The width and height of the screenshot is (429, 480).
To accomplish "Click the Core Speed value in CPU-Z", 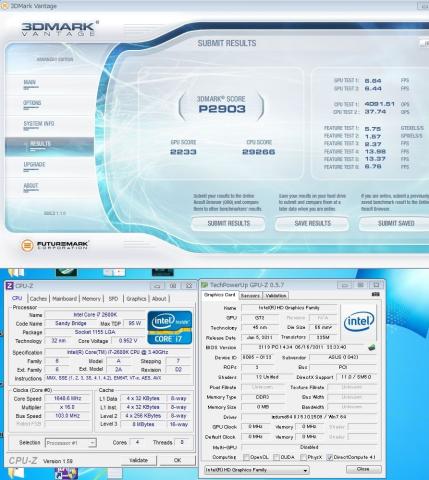I will point(68,398).
